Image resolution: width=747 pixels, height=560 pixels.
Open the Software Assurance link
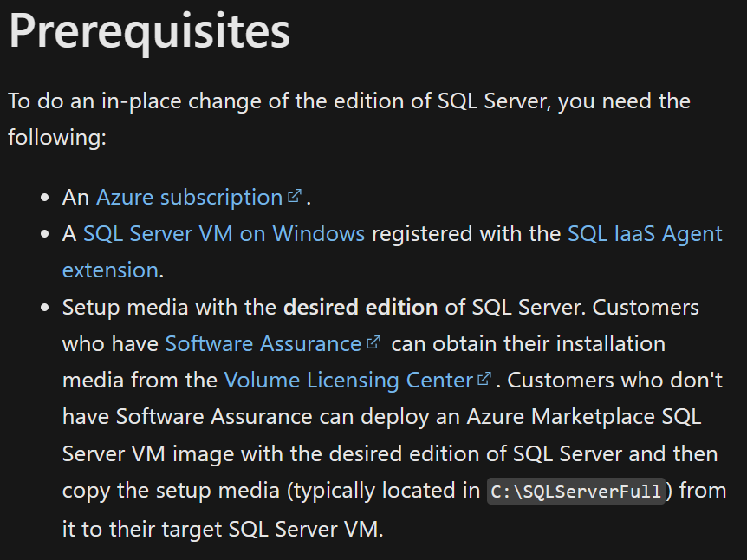click(263, 343)
